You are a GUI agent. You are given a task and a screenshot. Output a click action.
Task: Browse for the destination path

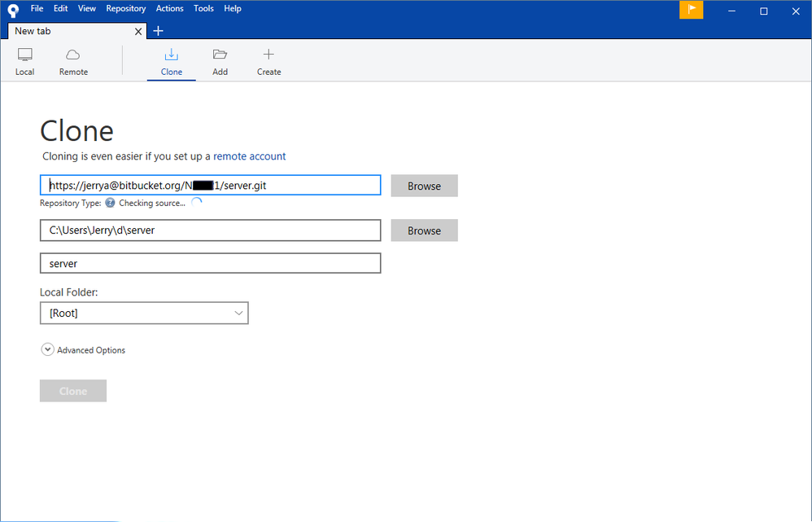(x=424, y=230)
